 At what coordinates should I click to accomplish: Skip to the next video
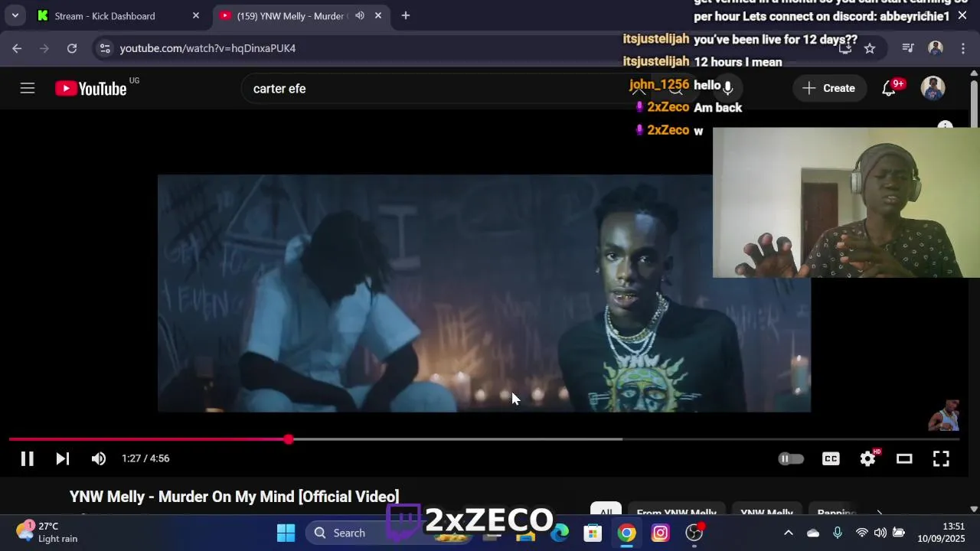[x=63, y=458]
